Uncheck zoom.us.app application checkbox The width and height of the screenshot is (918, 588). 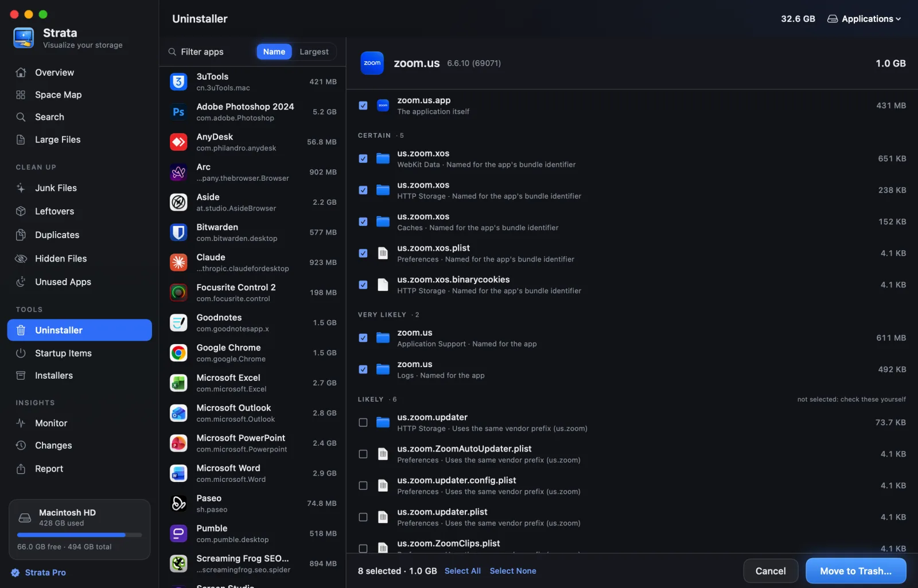363,106
